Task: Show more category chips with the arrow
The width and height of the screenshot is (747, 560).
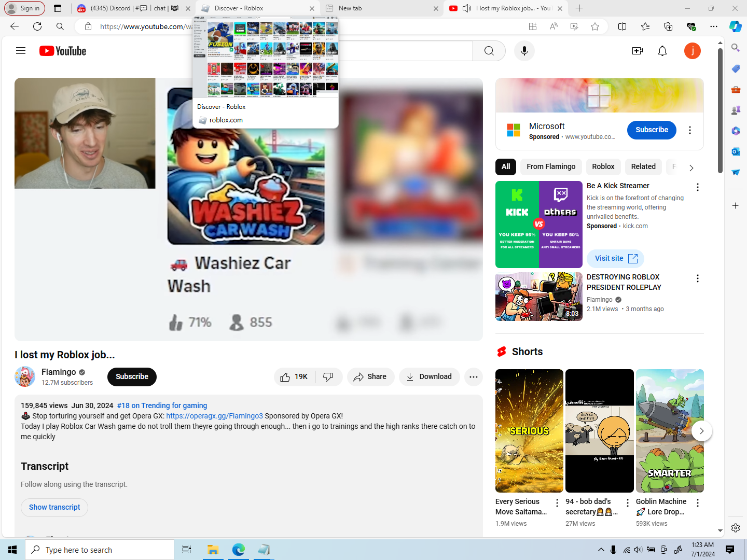Action: point(691,167)
